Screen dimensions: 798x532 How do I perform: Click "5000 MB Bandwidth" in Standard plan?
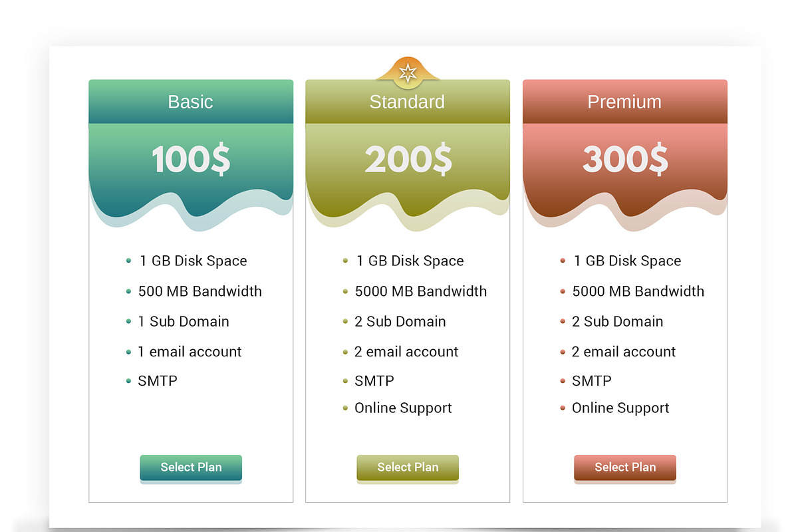coord(420,291)
